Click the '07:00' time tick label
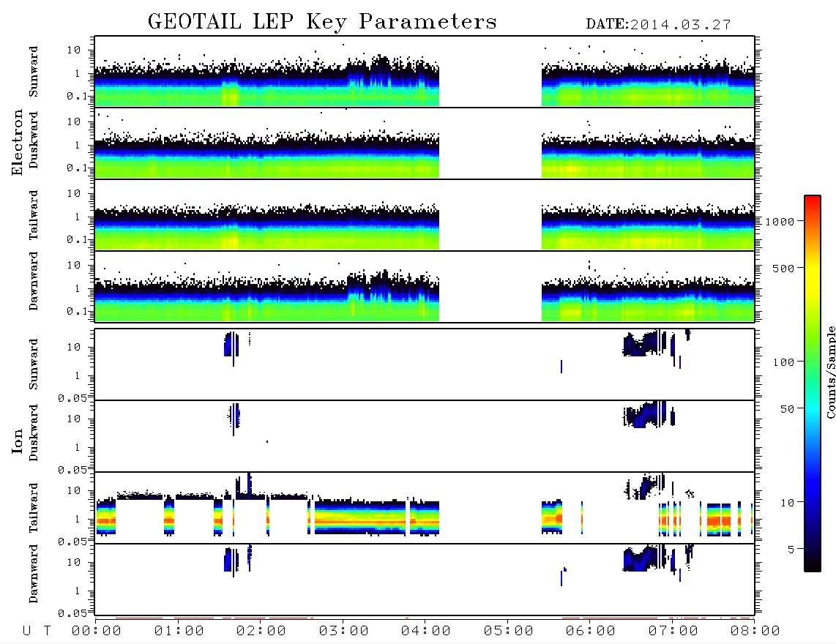The image size is (836, 644). tap(673, 631)
